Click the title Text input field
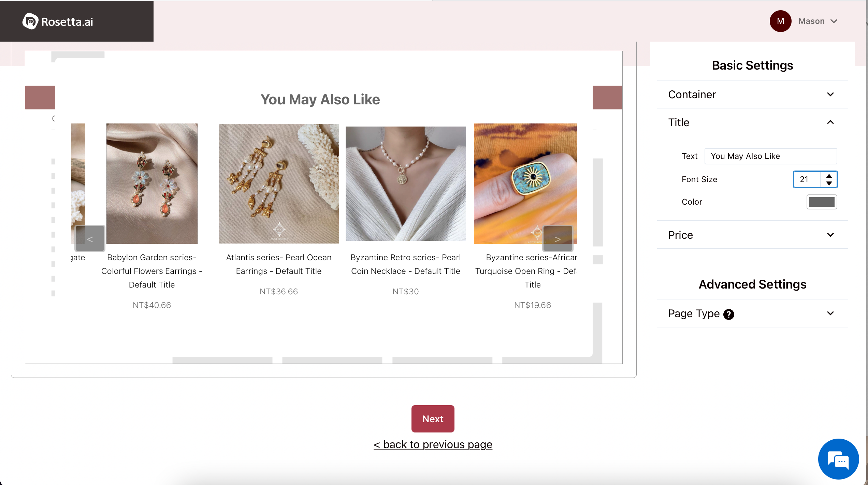The width and height of the screenshot is (868, 485). click(x=770, y=156)
